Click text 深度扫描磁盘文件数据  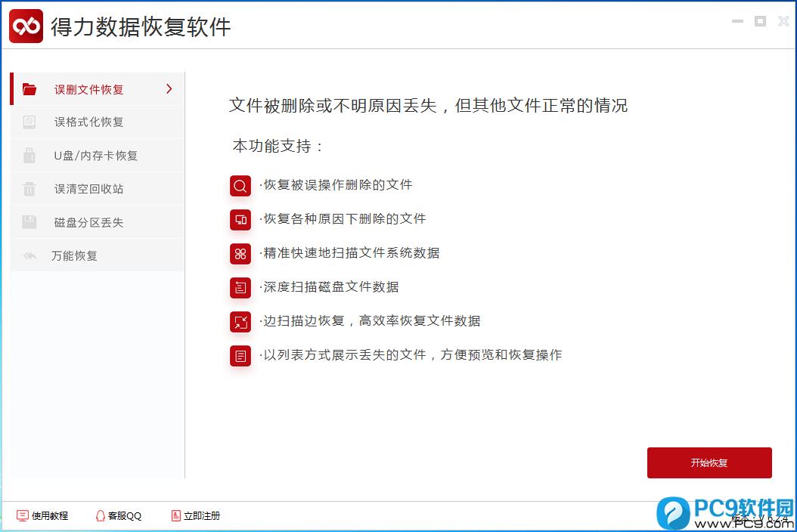331,287
